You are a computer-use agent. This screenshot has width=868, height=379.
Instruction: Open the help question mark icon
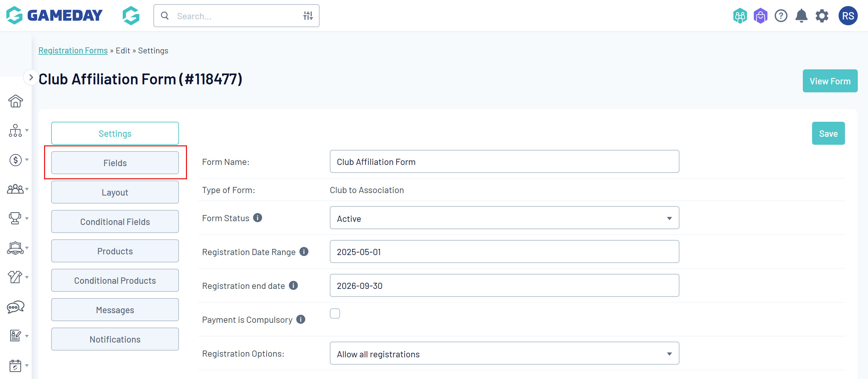[x=781, y=16]
